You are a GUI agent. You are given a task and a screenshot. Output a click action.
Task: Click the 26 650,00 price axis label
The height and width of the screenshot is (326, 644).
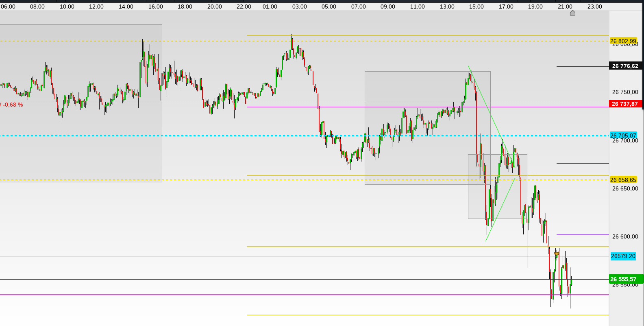click(625, 188)
